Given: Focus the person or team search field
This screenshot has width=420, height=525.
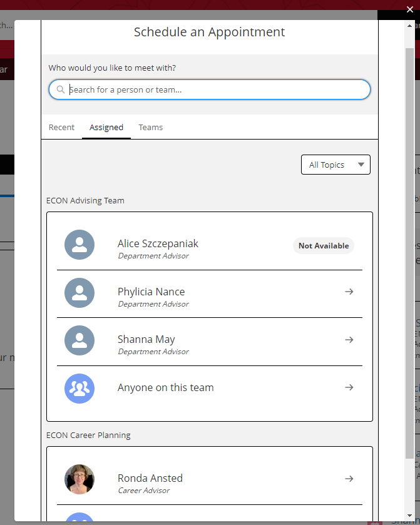Looking at the screenshot, I should (x=210, y=89).
